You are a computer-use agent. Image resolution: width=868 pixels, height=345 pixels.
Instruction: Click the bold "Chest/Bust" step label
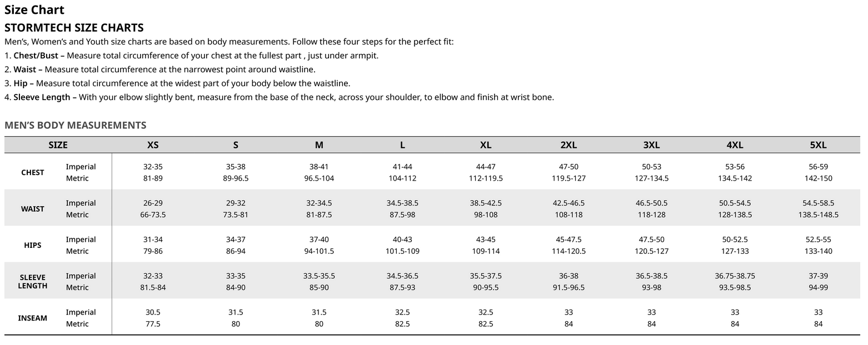pyautogui.click(x=36, y=56)
